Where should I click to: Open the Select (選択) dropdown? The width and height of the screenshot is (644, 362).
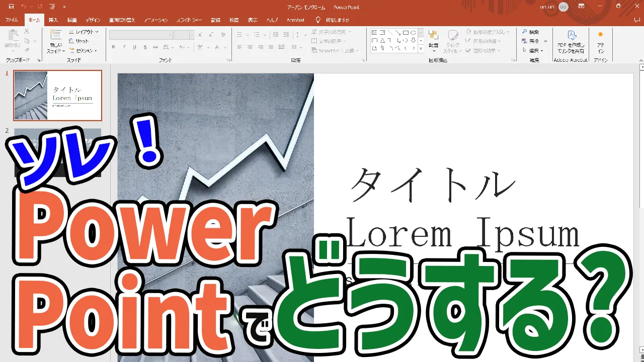pyautogui.click(x=533, y=51)
